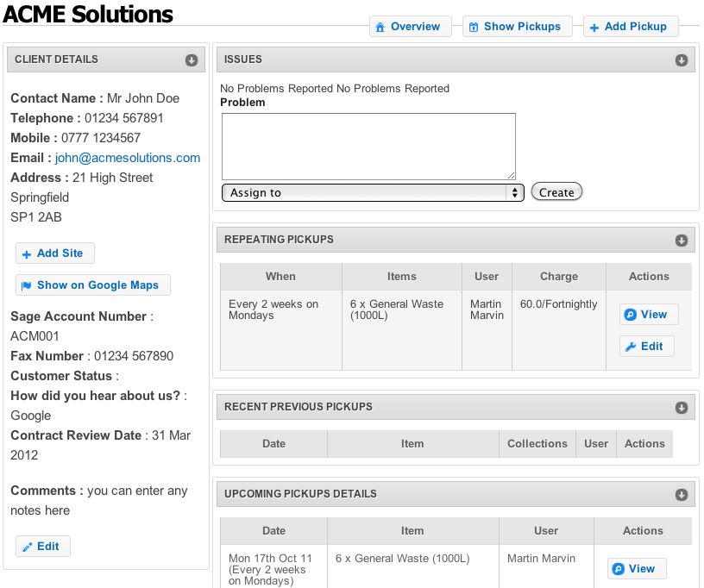The width and height of the screenshot is (704, 588).
Task: Open the john@acmesolutions.com email link
Action: 126,158
